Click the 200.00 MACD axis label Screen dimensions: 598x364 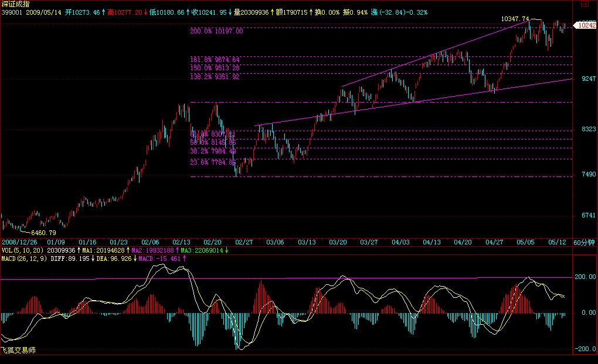585,277
